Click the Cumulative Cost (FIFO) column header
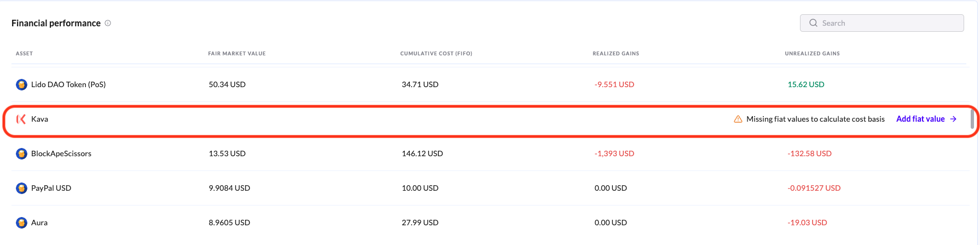Screen dimensions: 980x245 pos(436,54)
